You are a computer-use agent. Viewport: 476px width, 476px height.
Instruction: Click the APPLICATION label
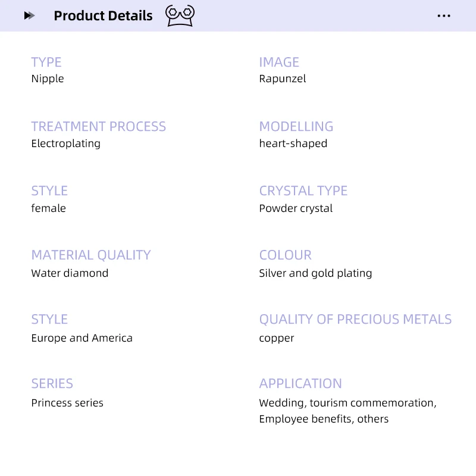tap(300, 383)
